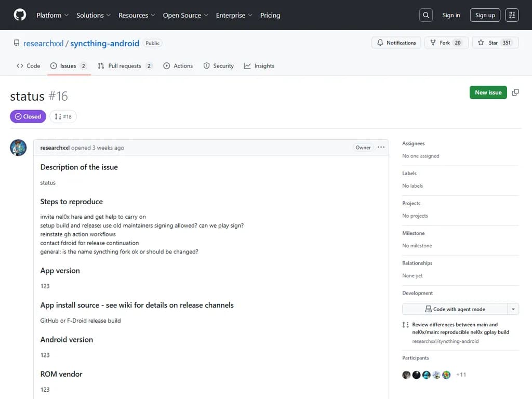This screenshot has width=532, height=399.
Task: Open the agent mode dropdown arrow
Action: [x=513, y=309]
